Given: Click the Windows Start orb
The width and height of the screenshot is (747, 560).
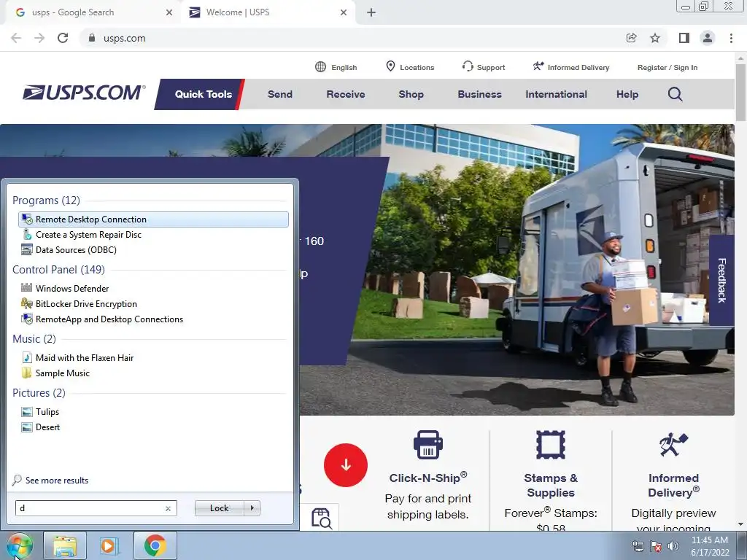Looking at the screenshot, I should (x=20, y=546).
